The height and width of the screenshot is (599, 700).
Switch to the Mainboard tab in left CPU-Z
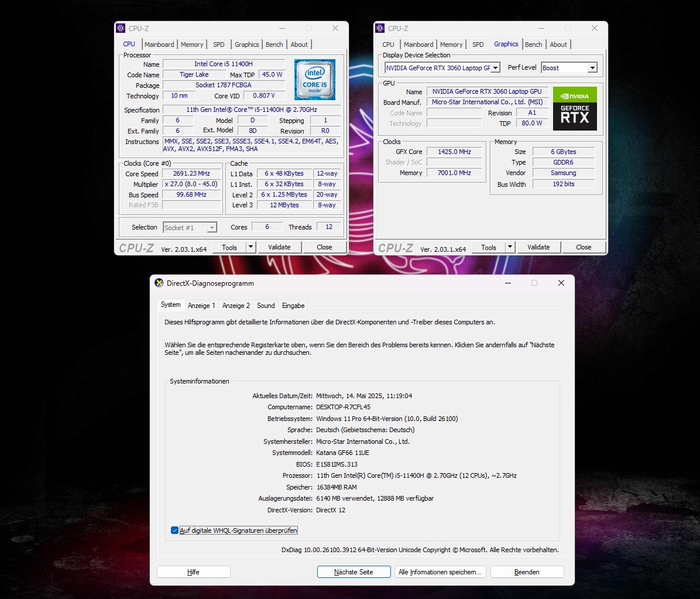(159, 45)
